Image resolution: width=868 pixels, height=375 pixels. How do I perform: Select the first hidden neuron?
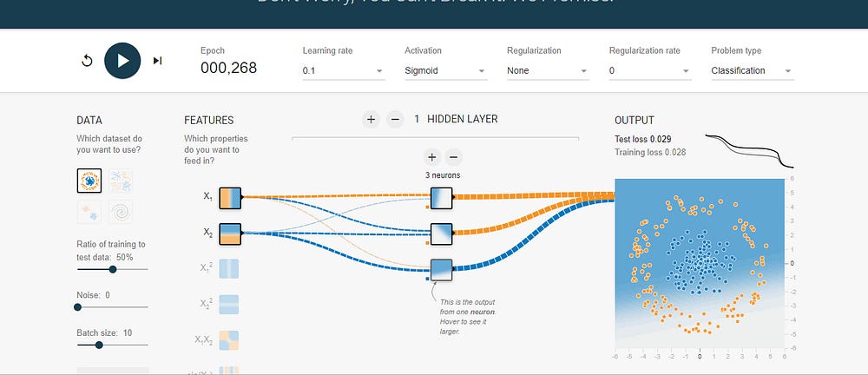pyautogui.click(x=441, y=198)
